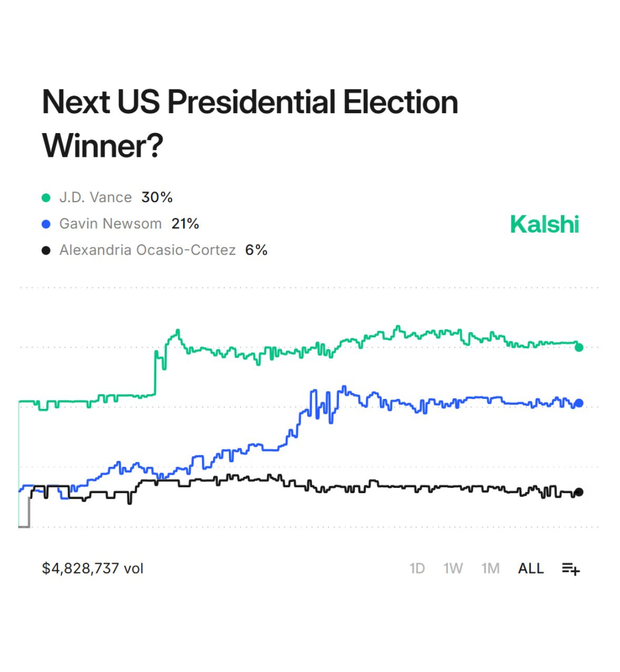Select the ALL time range
This screenshot has width=620, height=672.
click(x=531, y=568)
